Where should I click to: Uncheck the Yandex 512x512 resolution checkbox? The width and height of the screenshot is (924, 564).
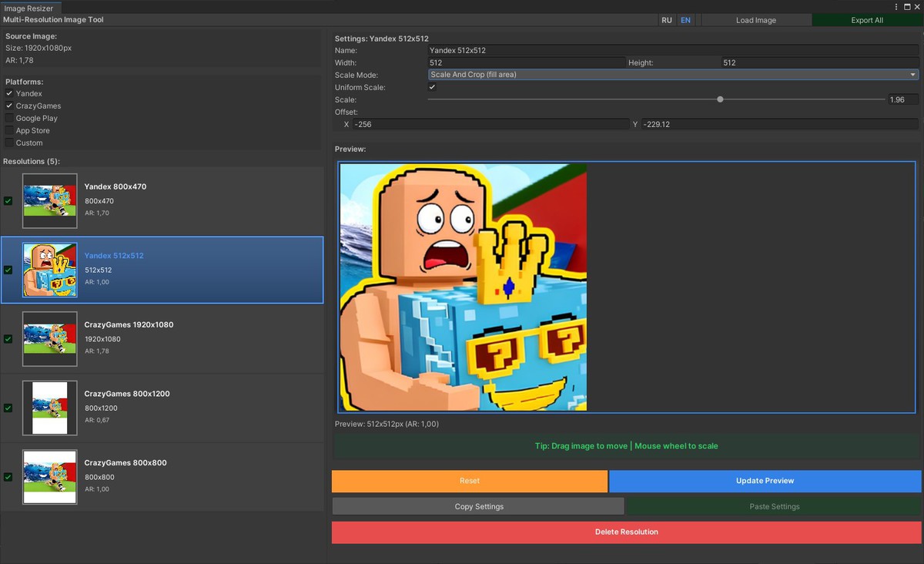(x=8, y=270)
